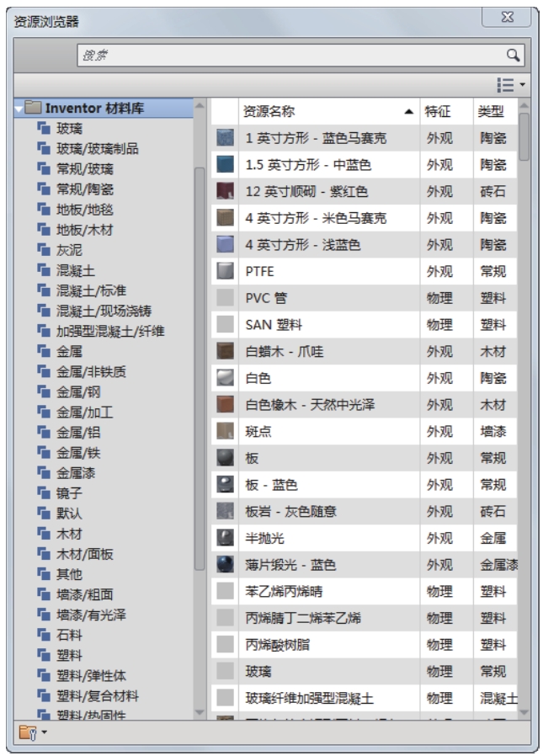This screenshot has height=756, width=543.
Task: Click the 混凝土/现场浇铸 category icon
Action: pos(44,311)
